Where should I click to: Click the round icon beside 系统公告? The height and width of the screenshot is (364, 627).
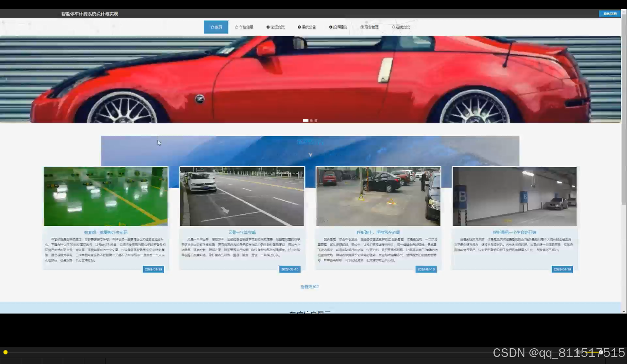click(299, 27)
